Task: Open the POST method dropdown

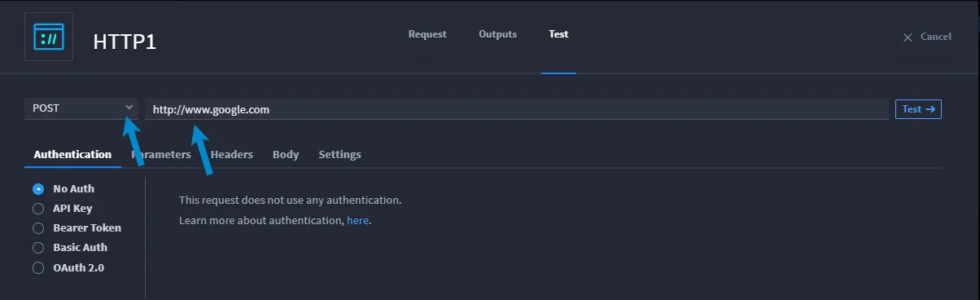Action: point(81,108)
